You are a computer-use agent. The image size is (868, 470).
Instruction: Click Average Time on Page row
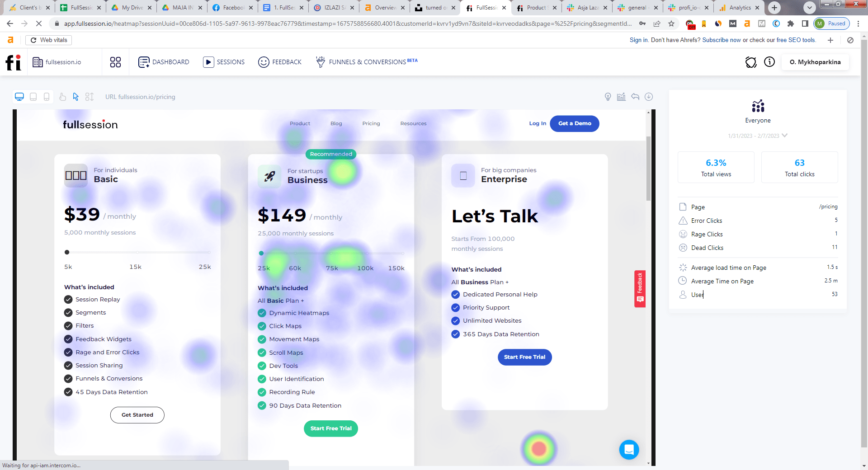pos(758,281)
